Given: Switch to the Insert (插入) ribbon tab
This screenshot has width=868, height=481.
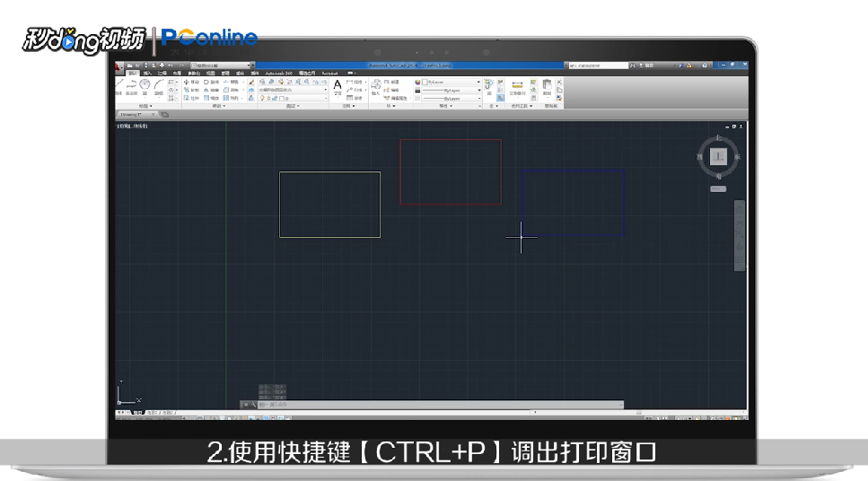Looking at the screenshot, I should (147, 74).
